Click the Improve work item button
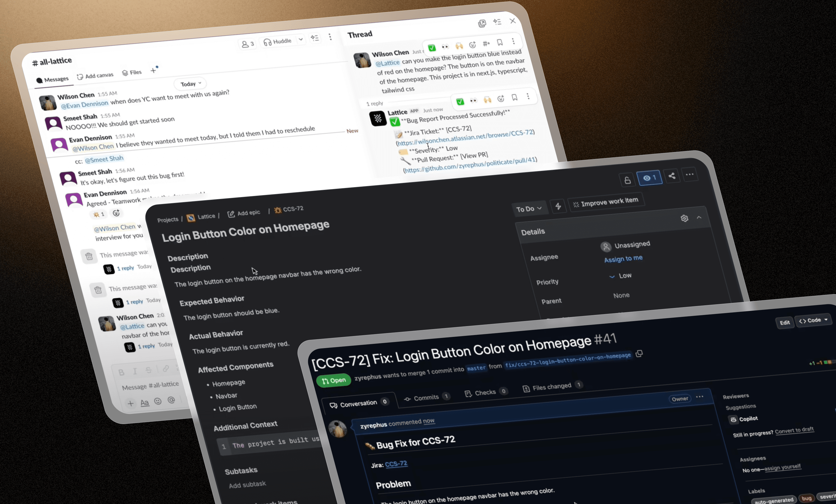This screenshot has height=504, width=836. 606,202
